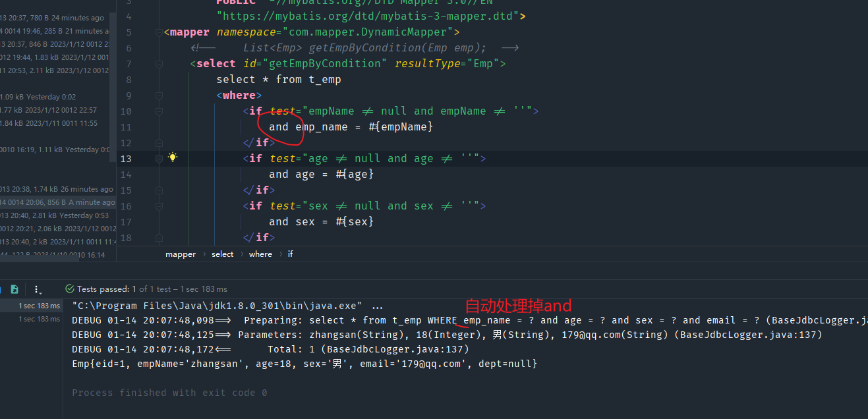868x419 pixels.
Task: Click the yellow lightbulb intention icon
Action: pos(173,157)
